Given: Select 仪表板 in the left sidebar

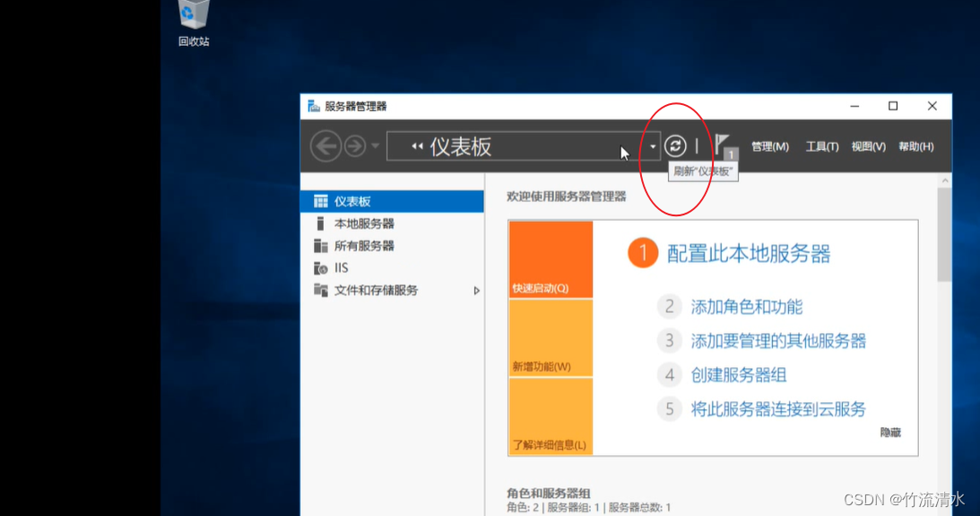Looking at the screenshot, I should click(x=392, y=201).
